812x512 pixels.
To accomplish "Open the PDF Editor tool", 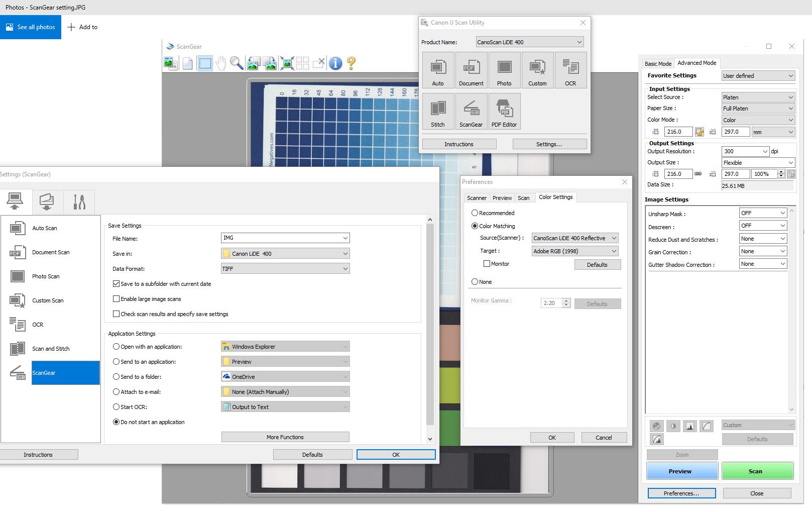I will (504, 111).
